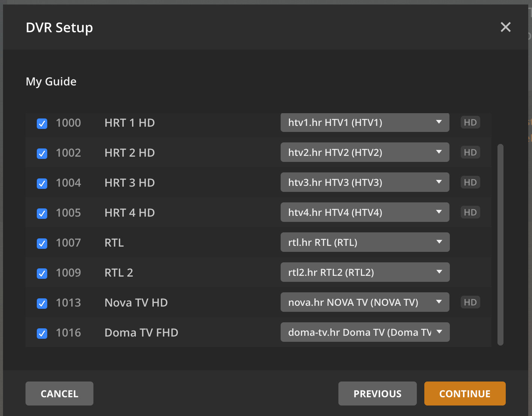
Task: Click the Nova TV HD channel name
Action: click(x=136, y=303)
